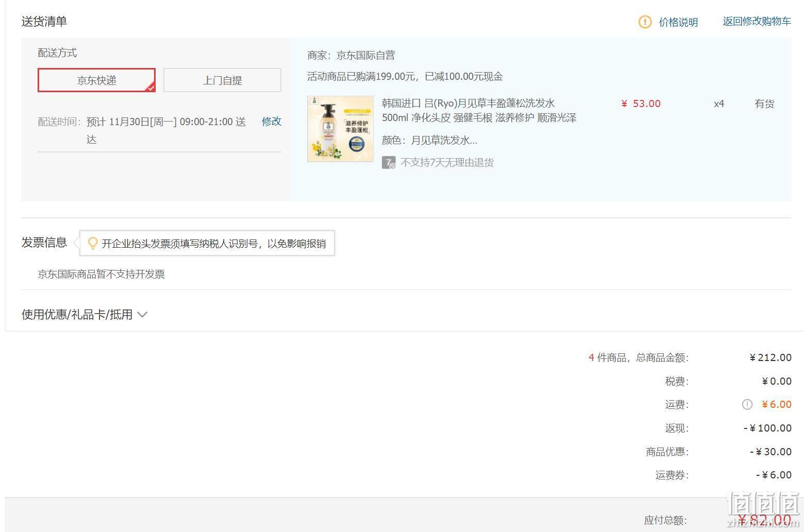The width and height of the screenshot is (804, 532).
Task: Click 有货 stock status text
Action: [x=764, y=104]
